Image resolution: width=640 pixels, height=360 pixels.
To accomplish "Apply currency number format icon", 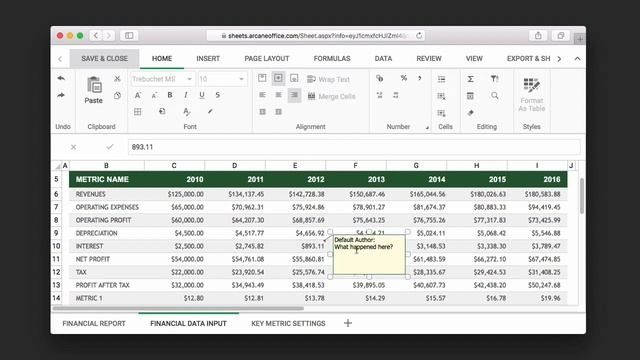I will tap(380, 78).
